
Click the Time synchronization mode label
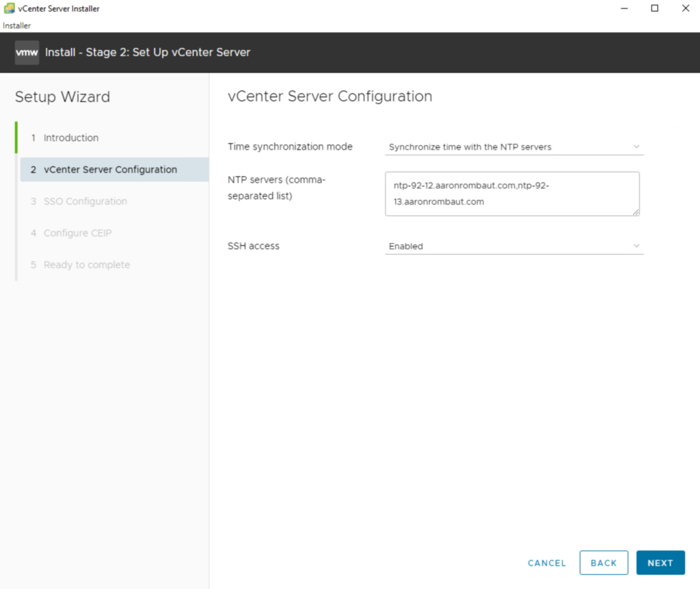tap(290, 147)
